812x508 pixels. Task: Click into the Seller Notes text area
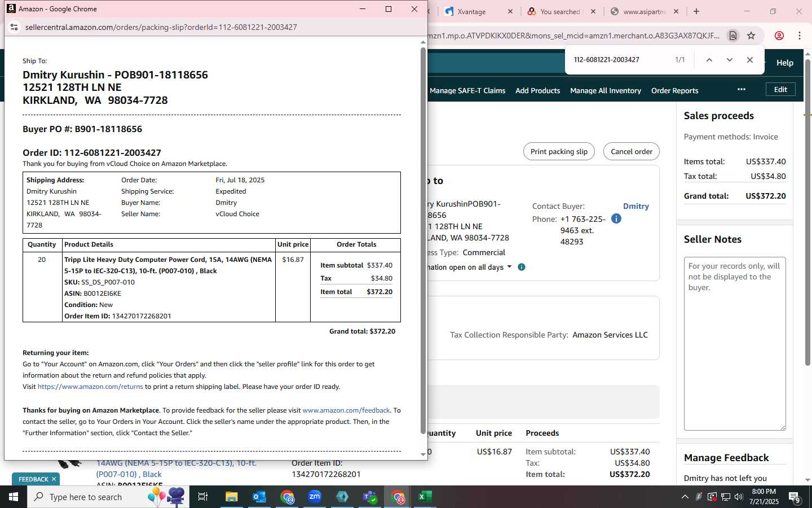tap(735, 343)
